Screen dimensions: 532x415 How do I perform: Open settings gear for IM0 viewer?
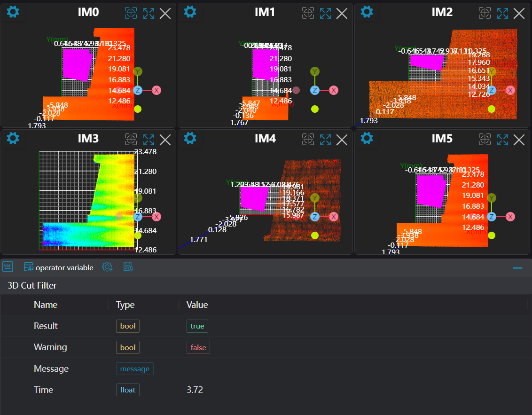click(13, 12)
